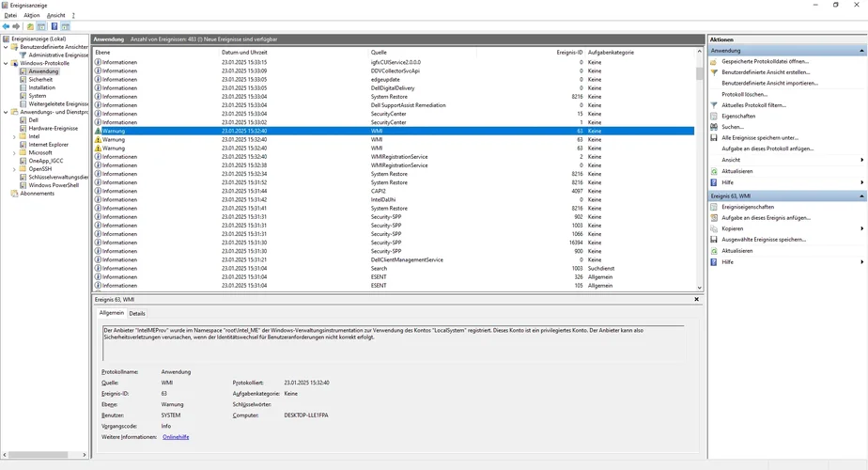Click the blue Help toolbar icon
The height and width of the screenshot is (470, 868).
click(x=54, y=26)
